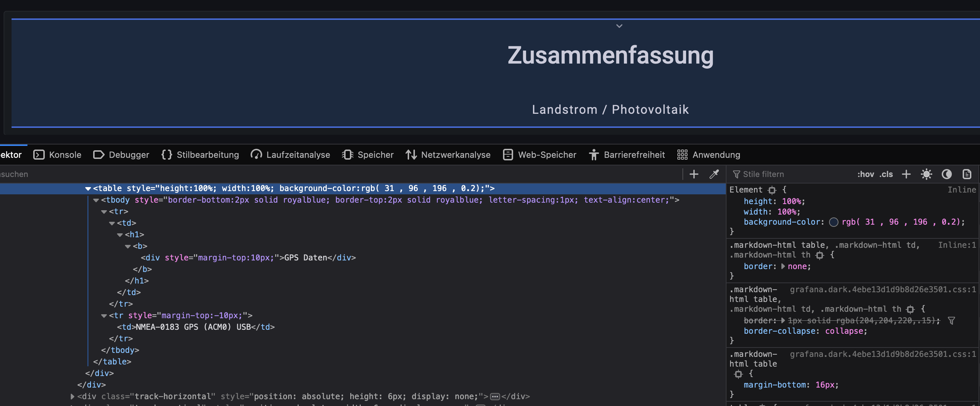Image resolution: width=980 pixels, height=406 pixels.
Task: Collapse the panel via chevron above Zusammenfassung
Action: [619, 26]
